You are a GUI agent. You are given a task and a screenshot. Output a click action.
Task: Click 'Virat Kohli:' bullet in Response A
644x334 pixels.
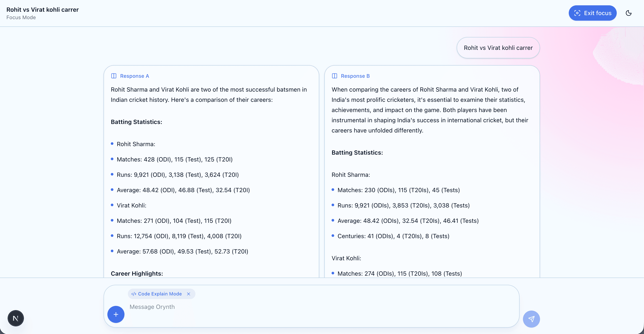tap(131, 205)
